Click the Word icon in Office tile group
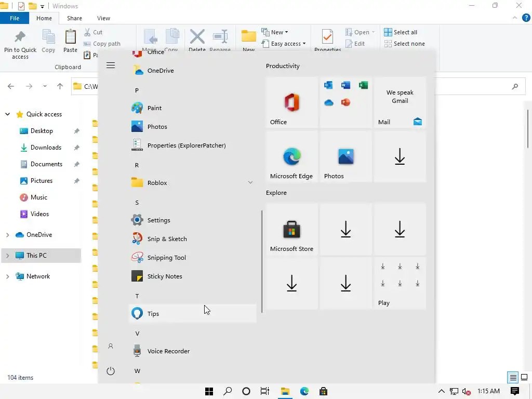This screenshot has width=532, height=399. point(345,85)
